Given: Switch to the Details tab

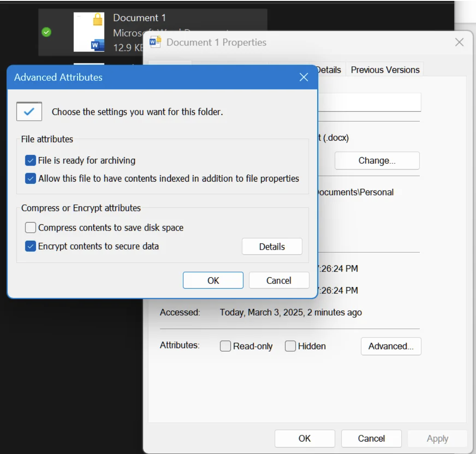Looking at the screenshot, I should tap(329, 70).
